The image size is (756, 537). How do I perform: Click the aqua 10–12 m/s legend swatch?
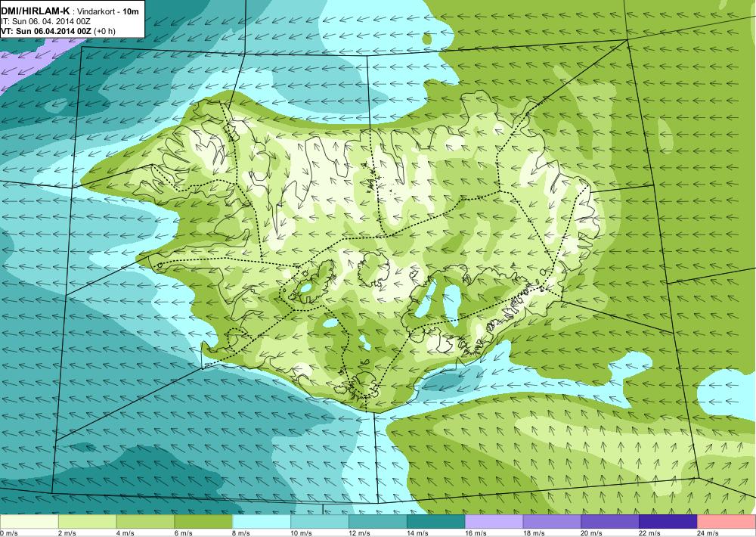[320, 522]
